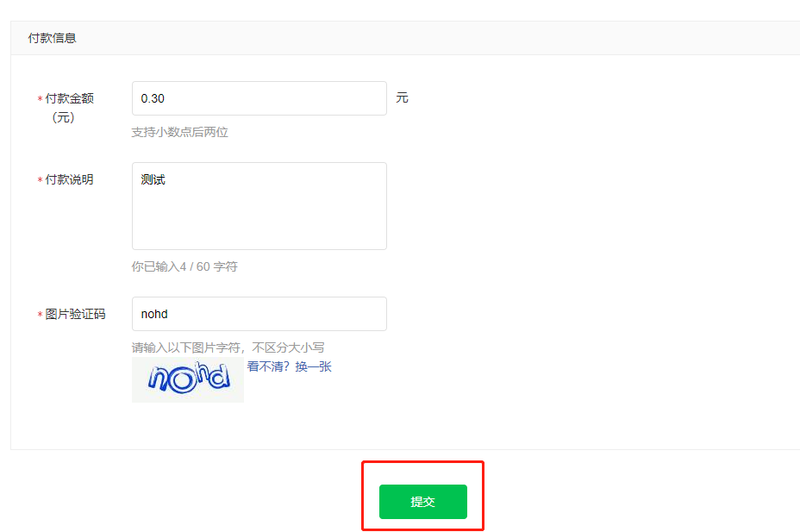Click the nohd captcha image
This screenshot has height=532, width=800.
[188, 379]
